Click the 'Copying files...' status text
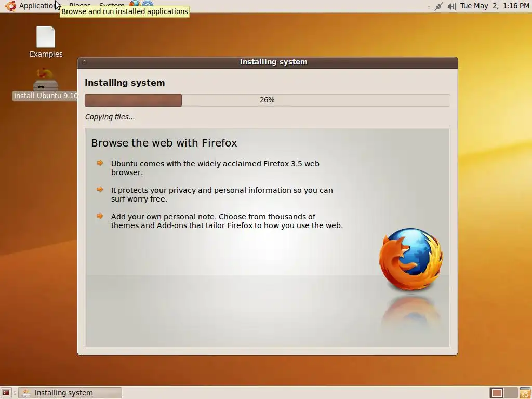Screen dimensions: 532x399 coord(110,117)
